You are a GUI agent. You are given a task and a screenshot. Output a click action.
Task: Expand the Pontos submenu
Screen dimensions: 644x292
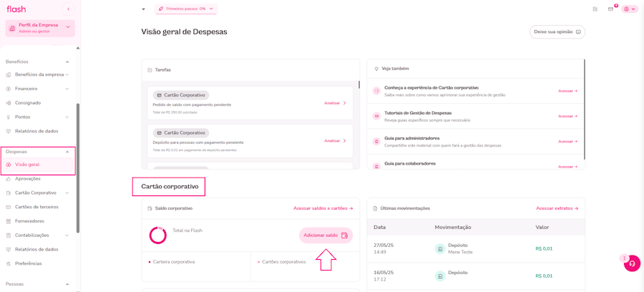tap(67, 117)
